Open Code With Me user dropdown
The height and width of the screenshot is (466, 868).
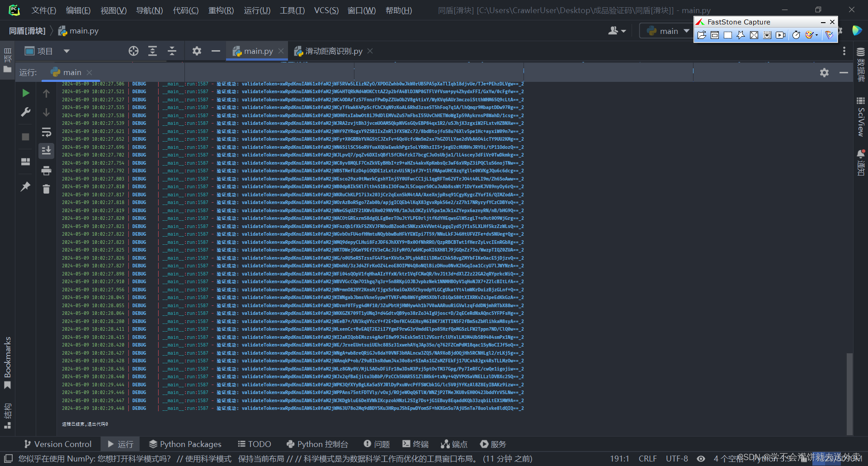(x=617, y=31)
